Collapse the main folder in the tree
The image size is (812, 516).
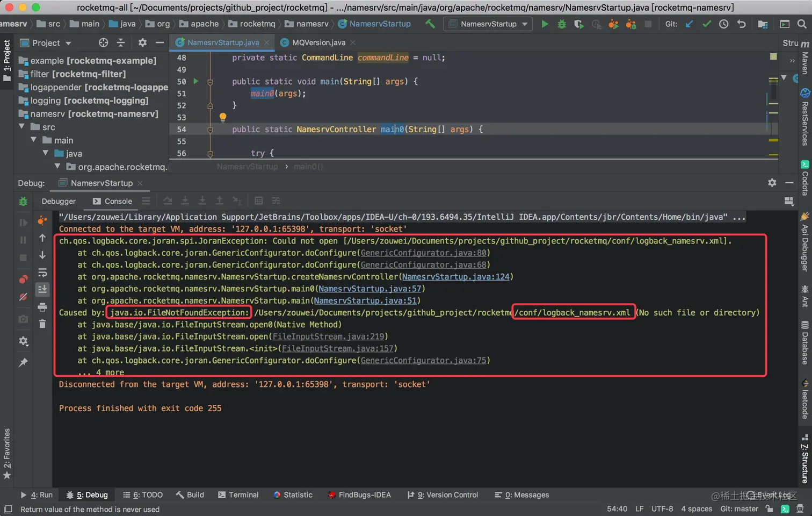click(x=34, y=140)
